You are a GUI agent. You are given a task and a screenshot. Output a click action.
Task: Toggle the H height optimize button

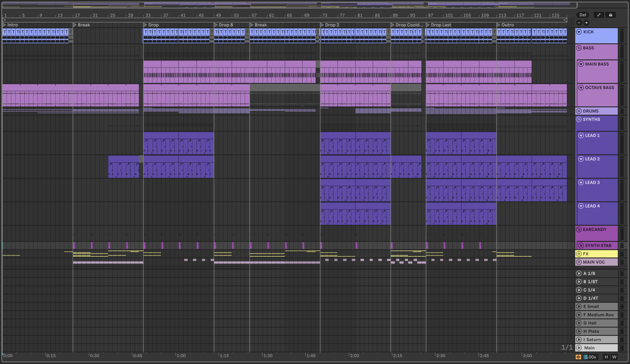click(606, 357)
